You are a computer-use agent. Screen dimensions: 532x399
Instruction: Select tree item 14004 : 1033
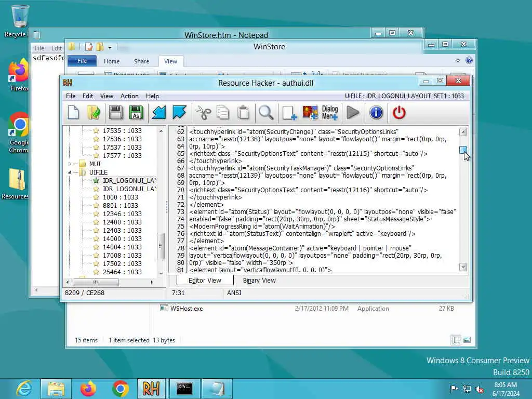122,247
